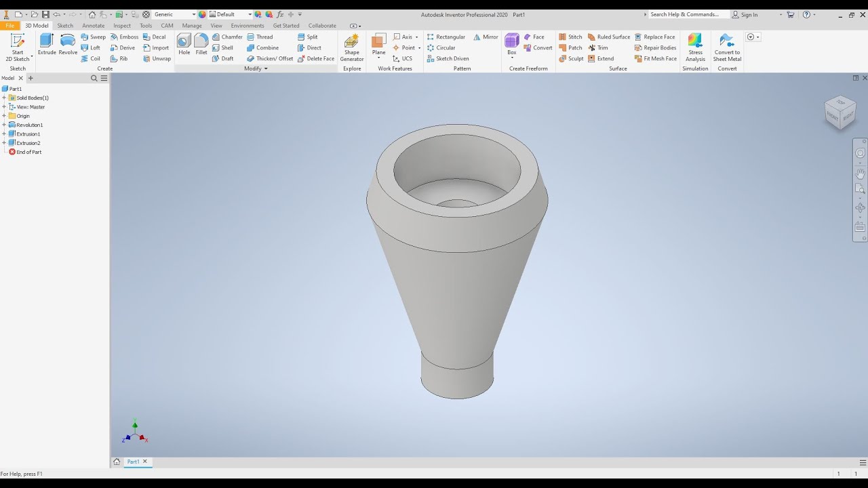Click Sign In
This screenshot has height=488, width=868.
(745, 14)
